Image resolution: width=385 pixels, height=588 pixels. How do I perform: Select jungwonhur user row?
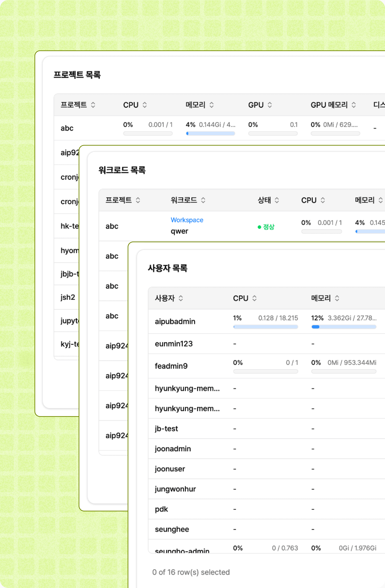click(266, 489)
